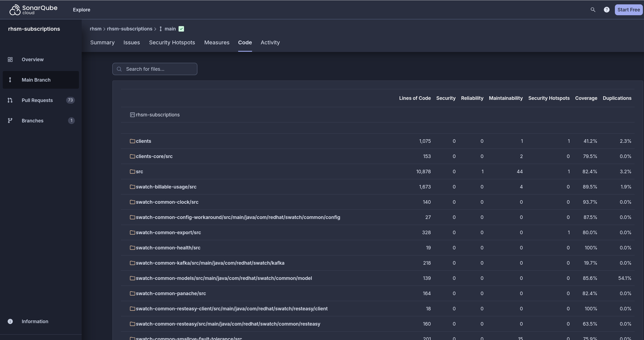This screenshot has height=340, width=644.
Task: Open the Measures tab
Action: [217, 42]
